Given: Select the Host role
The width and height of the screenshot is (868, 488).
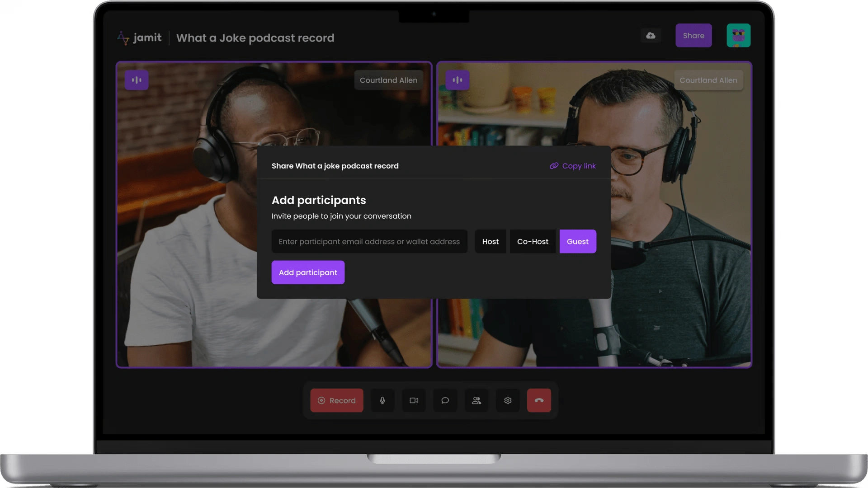Looking at the screenshot, I should [491, 241].
